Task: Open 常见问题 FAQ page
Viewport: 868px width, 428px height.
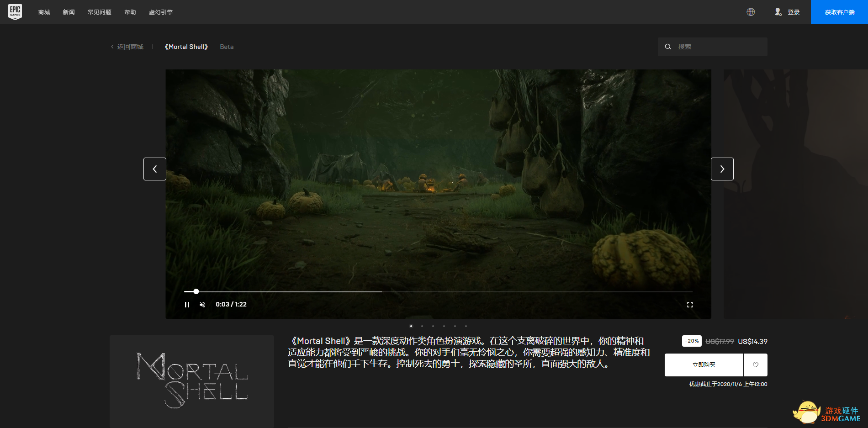Action: click(x=99, y=12)
